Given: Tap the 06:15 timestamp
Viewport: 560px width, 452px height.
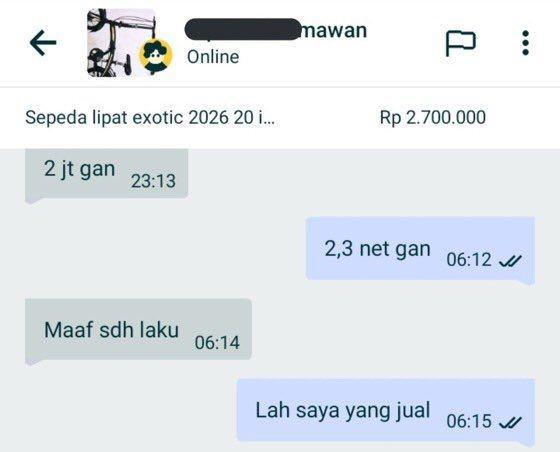Looking at the screenshot, I should tap(469, 421).
